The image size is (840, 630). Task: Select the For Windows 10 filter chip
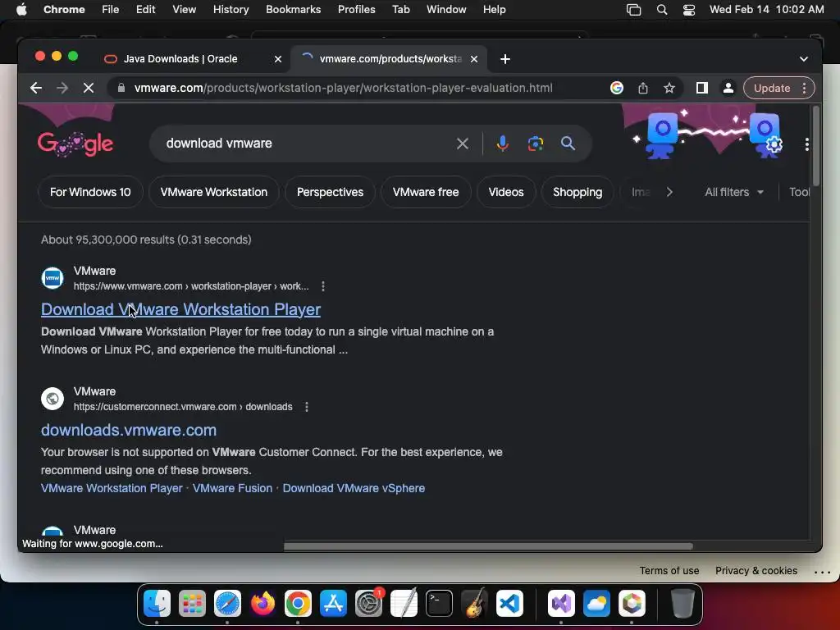click(90, 192)
